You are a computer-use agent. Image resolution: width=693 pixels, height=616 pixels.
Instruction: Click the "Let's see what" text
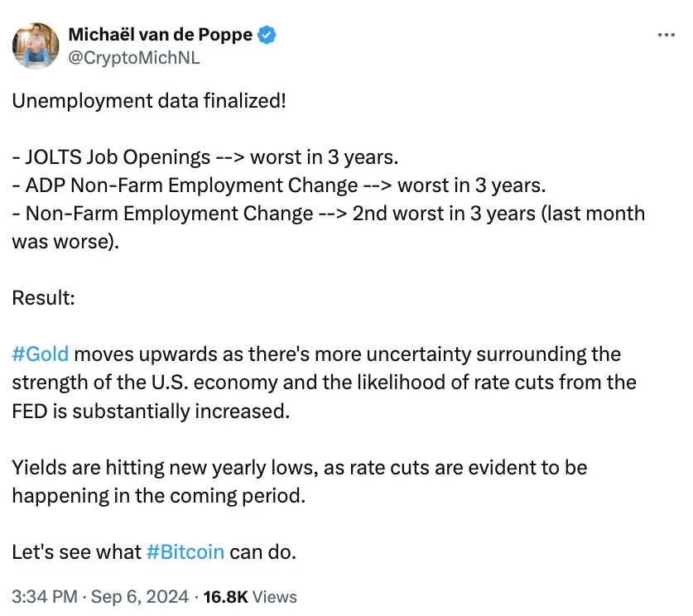click(76, 551)
